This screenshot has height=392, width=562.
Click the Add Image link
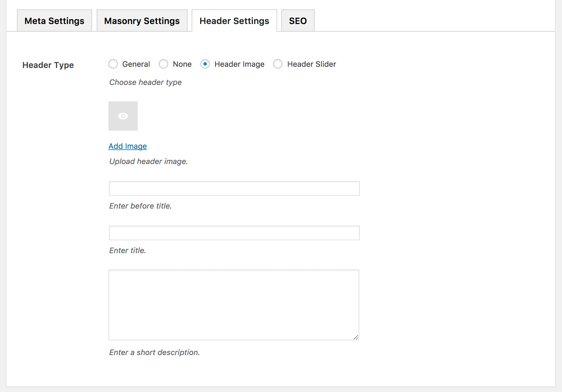coord(127,146)
